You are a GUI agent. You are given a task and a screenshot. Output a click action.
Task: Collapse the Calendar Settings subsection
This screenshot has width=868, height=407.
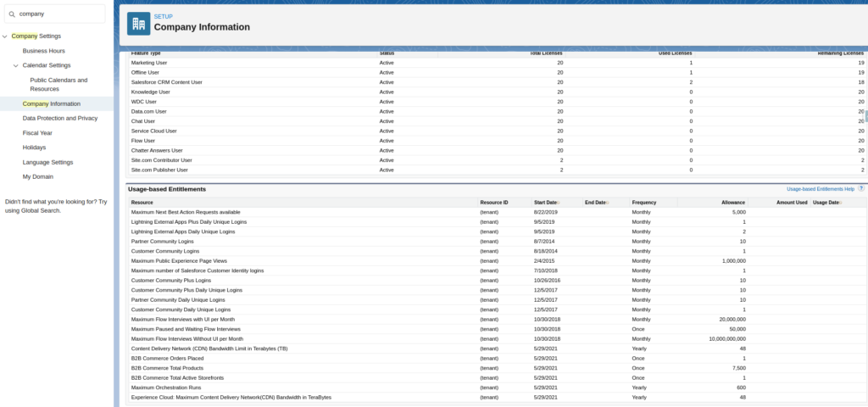click(x=15, y=65)
